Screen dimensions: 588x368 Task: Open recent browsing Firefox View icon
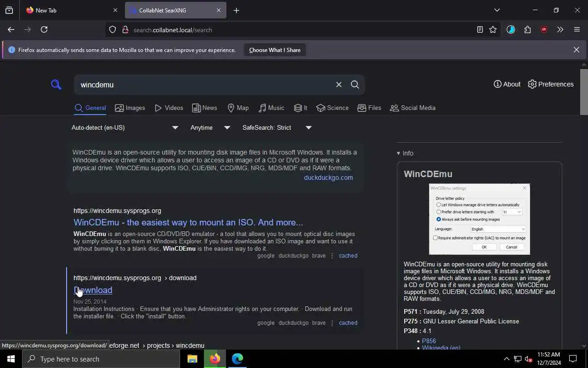(x=9, y=10)
